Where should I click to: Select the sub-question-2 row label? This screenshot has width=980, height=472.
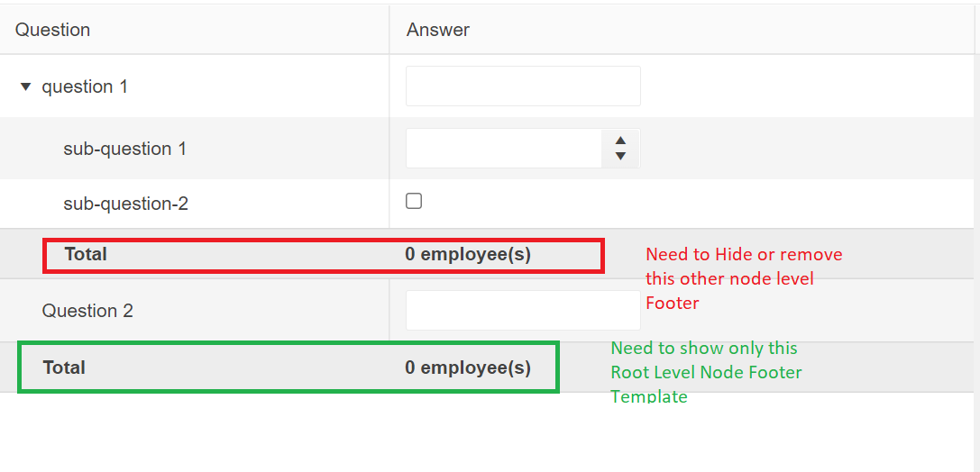pos(125,204)
